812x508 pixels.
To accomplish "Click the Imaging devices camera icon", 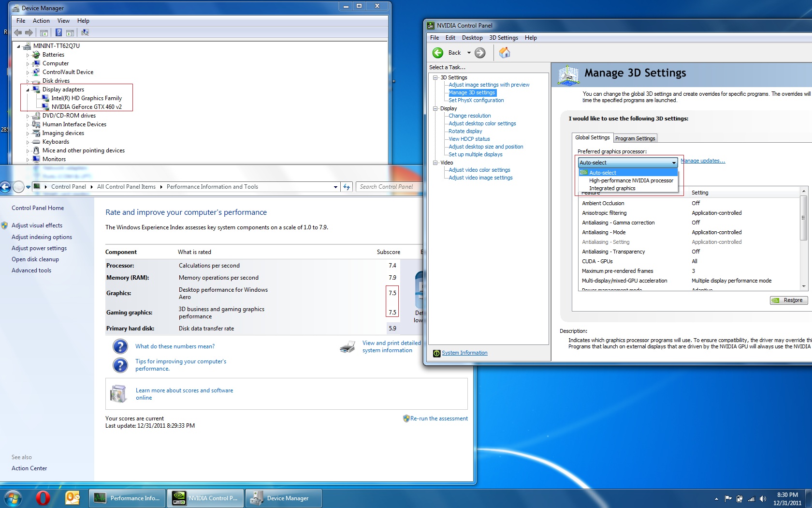I will [36, 133].
